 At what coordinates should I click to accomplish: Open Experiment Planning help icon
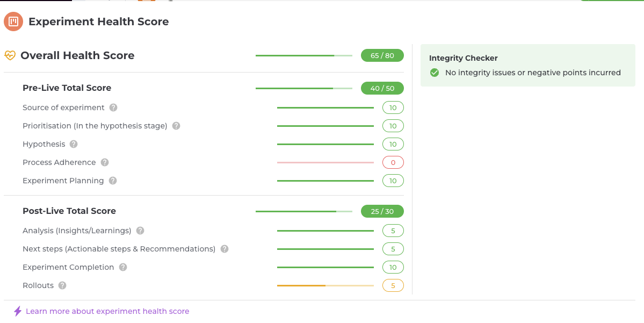tap(113, 181)
